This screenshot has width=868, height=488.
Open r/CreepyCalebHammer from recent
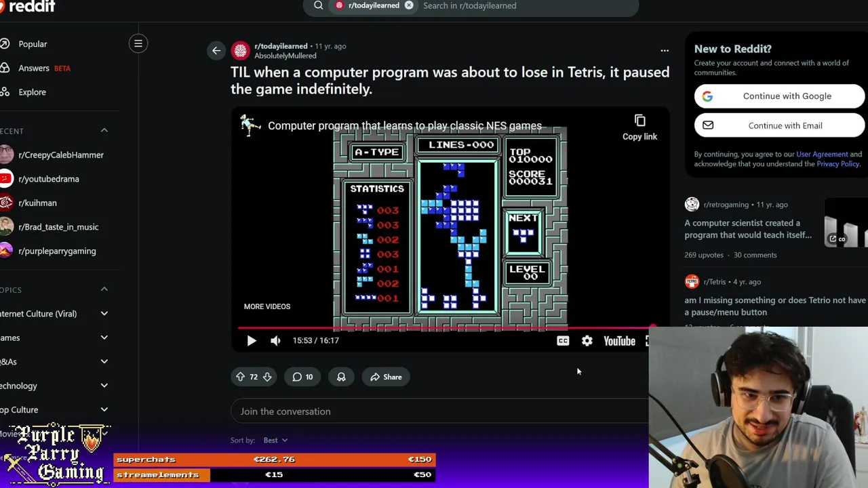[60, 155]
